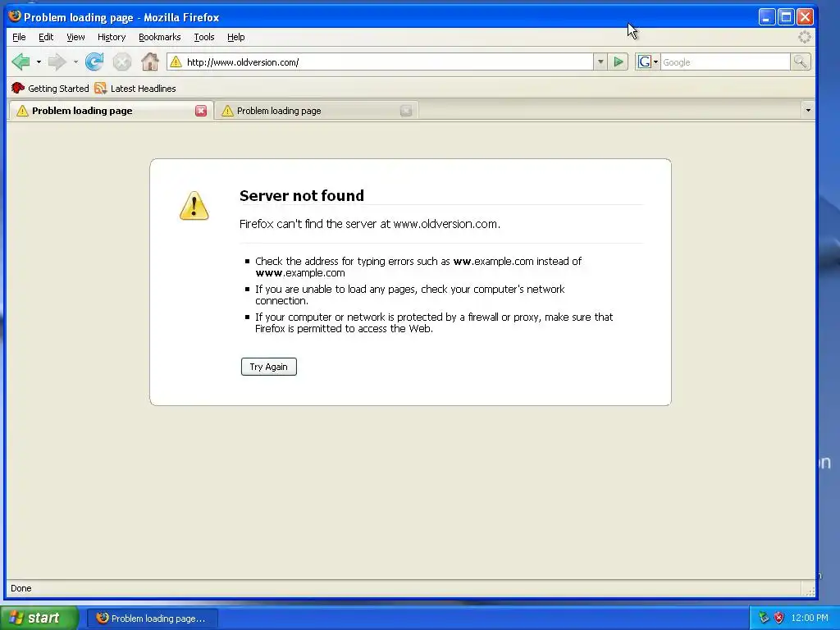The width and height of the screenshot is (840, 630).
Task: Click the activity throbber icon
Action: [805, 37]
